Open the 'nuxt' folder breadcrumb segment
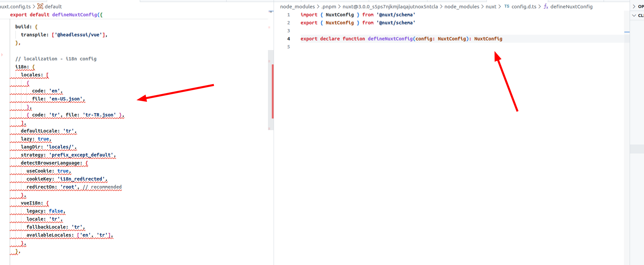Viewport: 644px width, 265px height. click(491, 6)
